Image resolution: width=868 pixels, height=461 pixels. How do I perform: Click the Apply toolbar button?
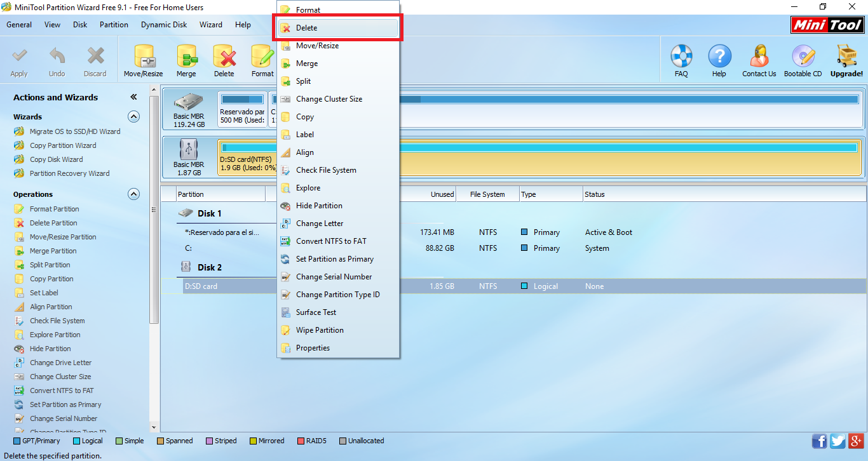(19, 62)
